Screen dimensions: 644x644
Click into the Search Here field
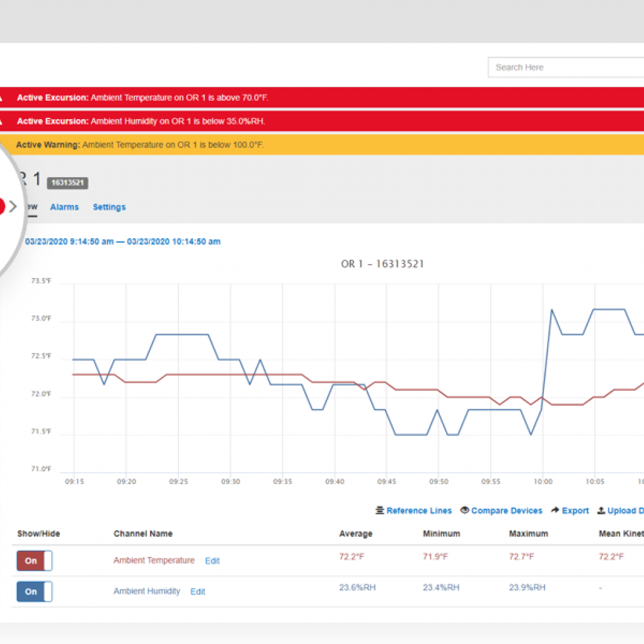(x=564, y=67)
